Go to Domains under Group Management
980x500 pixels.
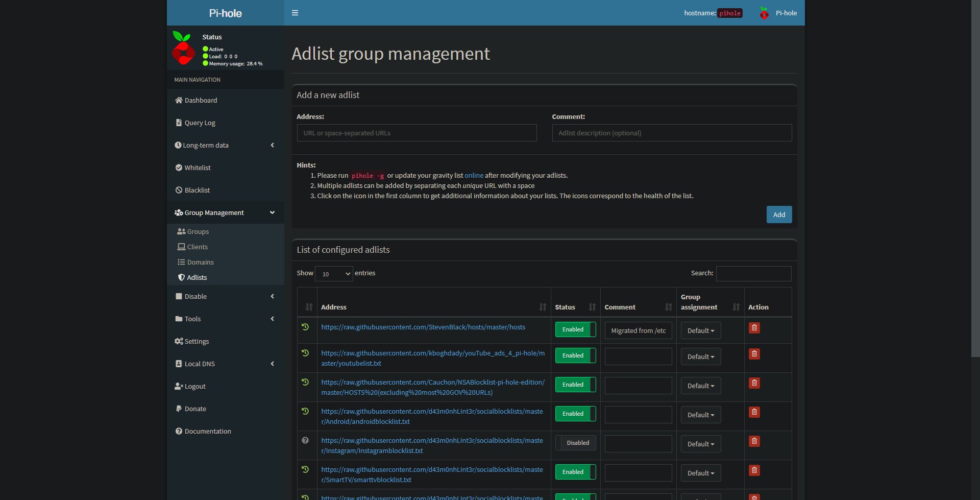pyautogui.click(x=200, y=262)
